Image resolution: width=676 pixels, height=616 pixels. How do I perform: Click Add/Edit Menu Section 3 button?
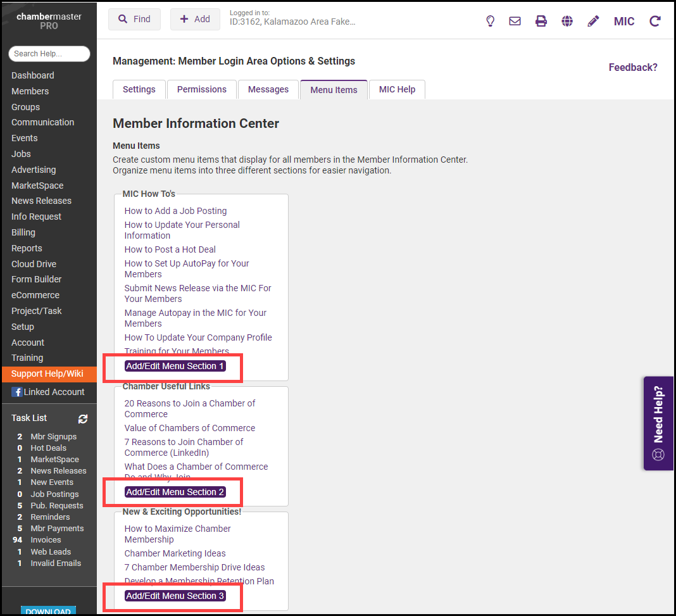tap(175, 596)
